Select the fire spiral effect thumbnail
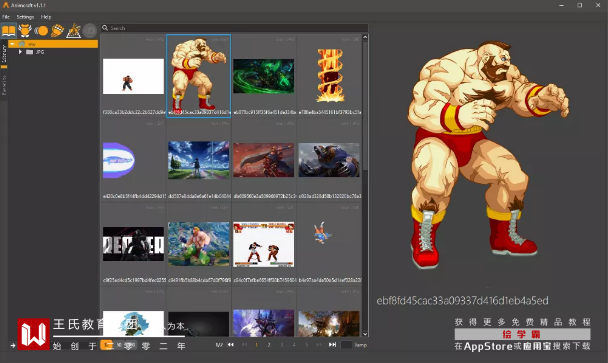The height and width of the screenshot is (363, 608). pyautogui.click(x=329, y=75)
